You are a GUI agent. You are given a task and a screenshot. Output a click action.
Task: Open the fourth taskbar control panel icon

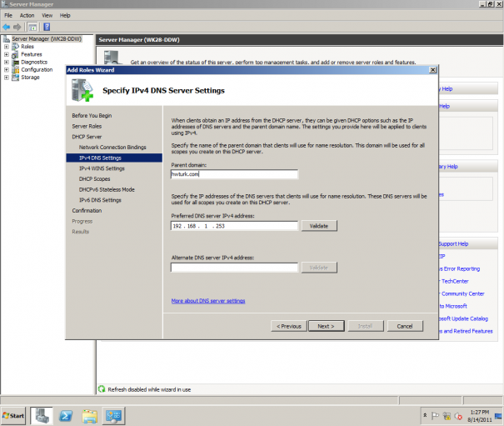(113, 416)
